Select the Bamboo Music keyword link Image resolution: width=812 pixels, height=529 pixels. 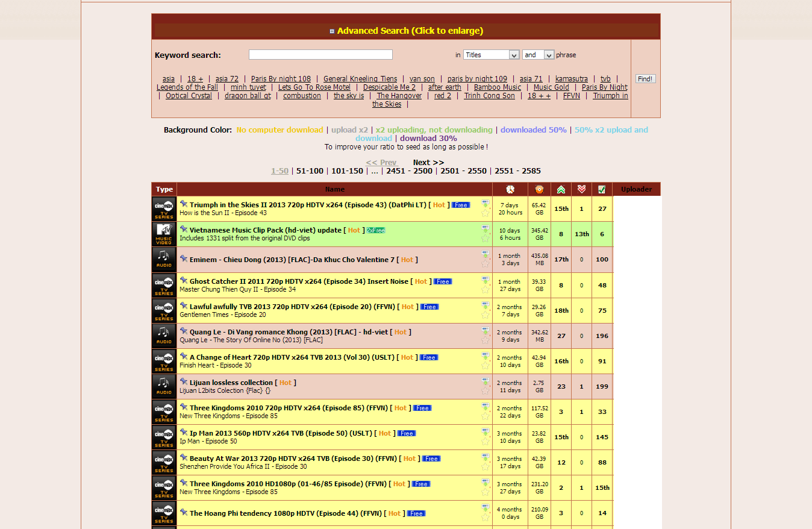point(497,87)
